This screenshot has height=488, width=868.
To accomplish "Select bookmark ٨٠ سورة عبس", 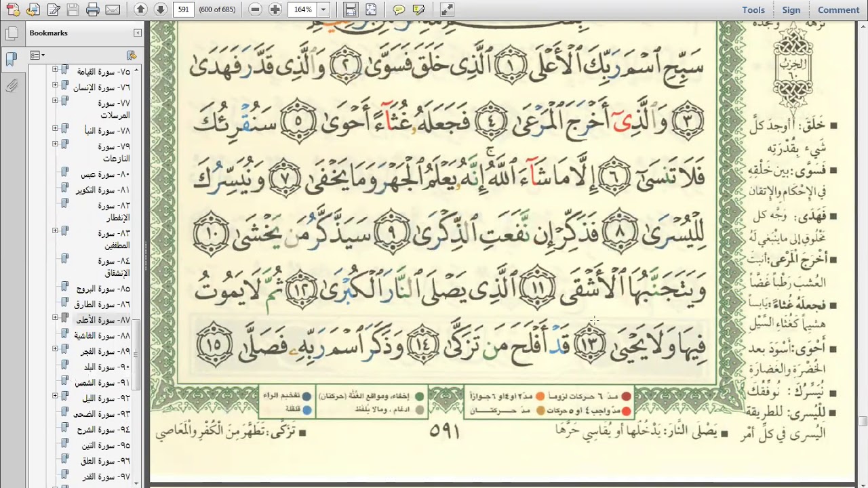I will 105,175.
